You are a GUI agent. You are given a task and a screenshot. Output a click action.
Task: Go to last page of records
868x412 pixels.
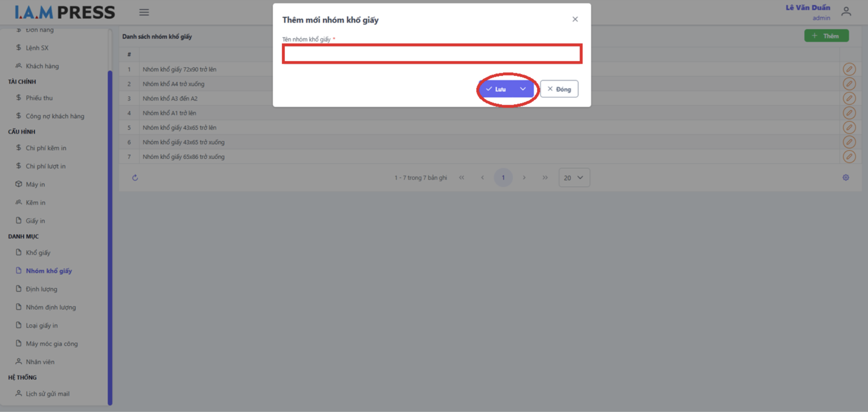pyautogui.click(x=545, y=178)
